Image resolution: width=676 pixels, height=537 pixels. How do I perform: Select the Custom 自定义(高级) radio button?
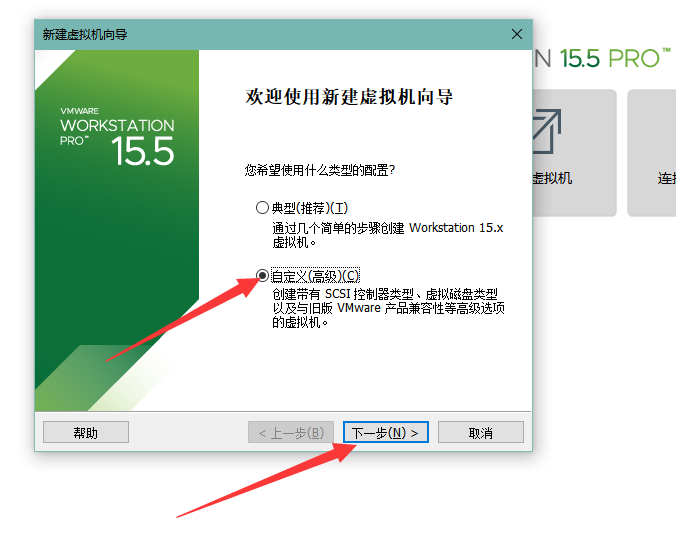click(262, 275)
